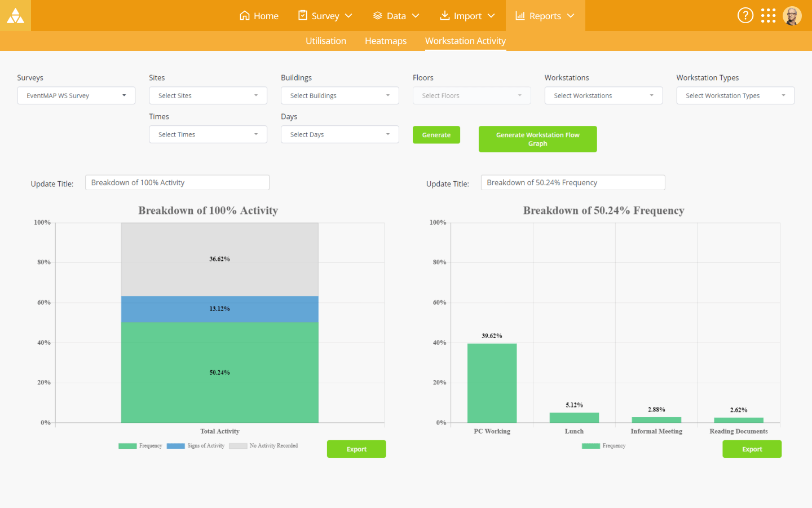
Task: Open the Select Workstation Types dropdown
Action: pyautogui.click(x=735, y=95)
